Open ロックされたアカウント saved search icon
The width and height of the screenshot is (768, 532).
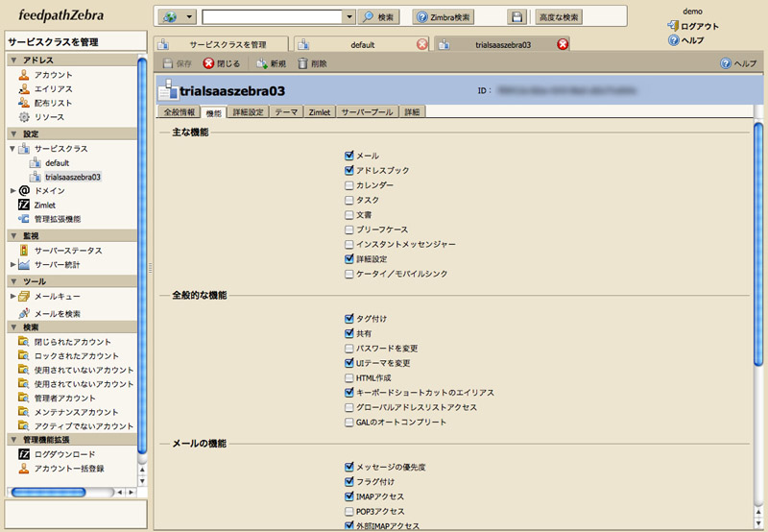coord(23,355)
